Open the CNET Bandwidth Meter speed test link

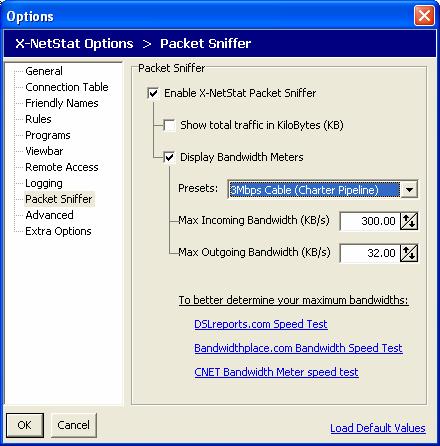click(276, 372)
